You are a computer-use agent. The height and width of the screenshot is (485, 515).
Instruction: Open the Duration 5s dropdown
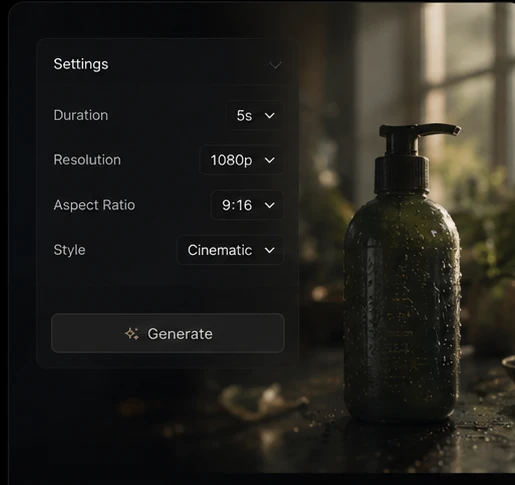255,116
